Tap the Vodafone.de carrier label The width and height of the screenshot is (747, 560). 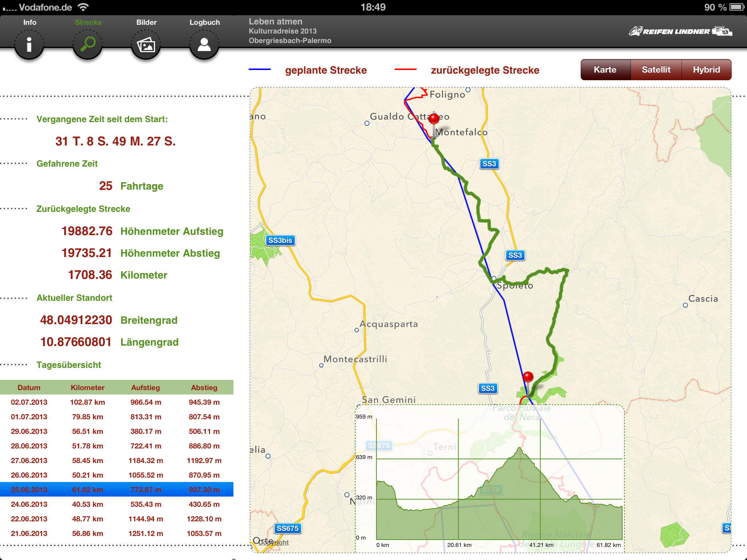point(45,7)
